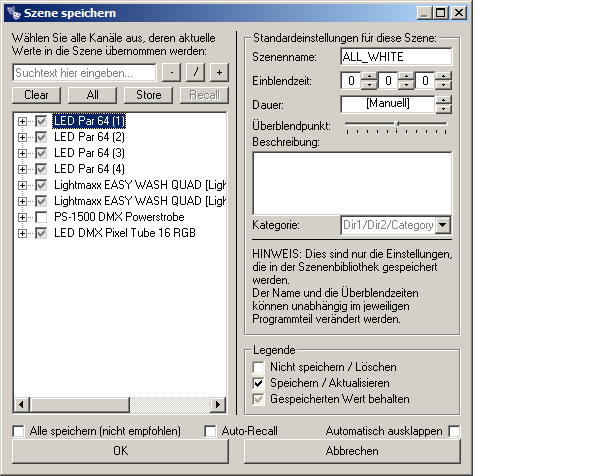Click the minus button beside search field

[x=171, y=73]
